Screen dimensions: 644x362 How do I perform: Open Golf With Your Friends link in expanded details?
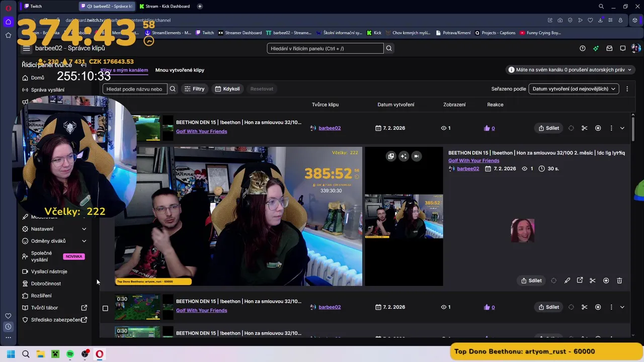(x=474, y=161)
